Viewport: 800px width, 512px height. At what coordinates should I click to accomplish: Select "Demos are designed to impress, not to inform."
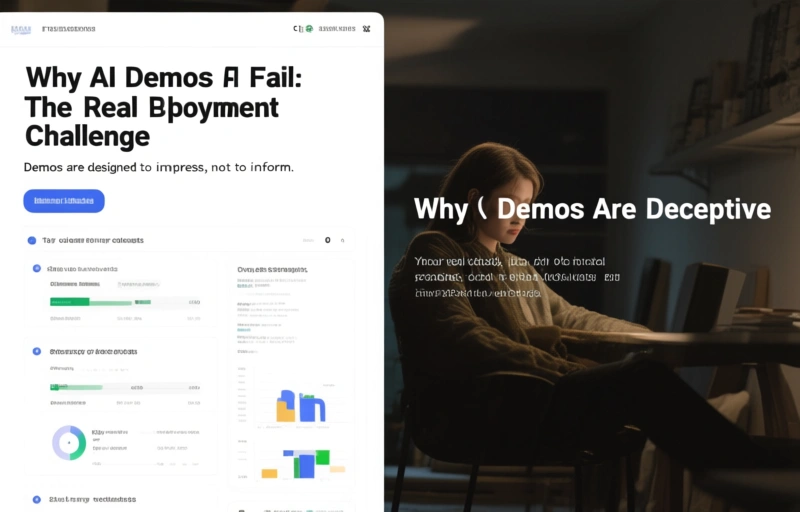[159, 167]
